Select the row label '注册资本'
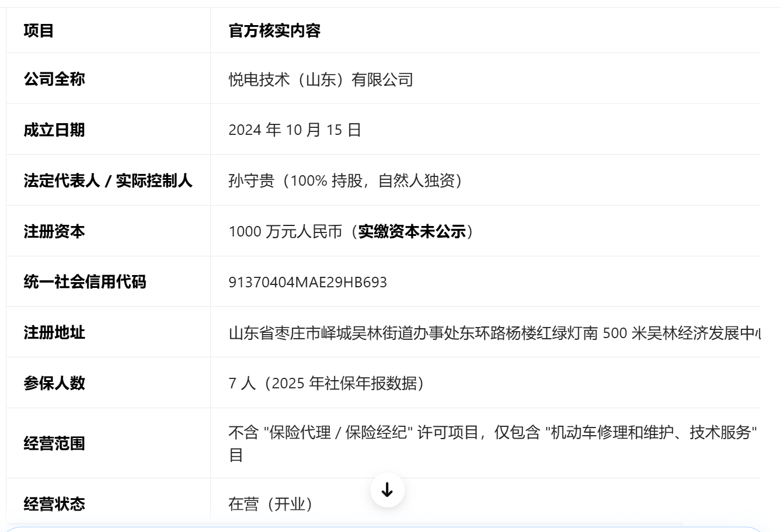 coord(54,231)
